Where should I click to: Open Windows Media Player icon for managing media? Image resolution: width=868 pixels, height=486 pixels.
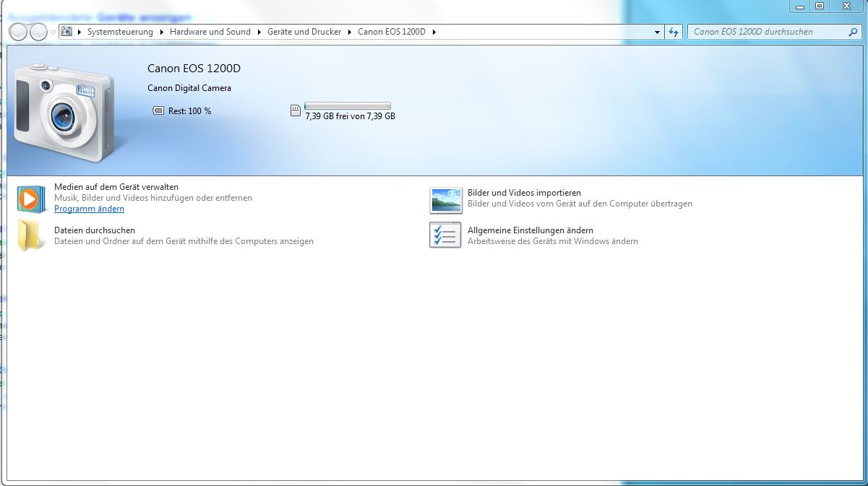click(30, 198)
